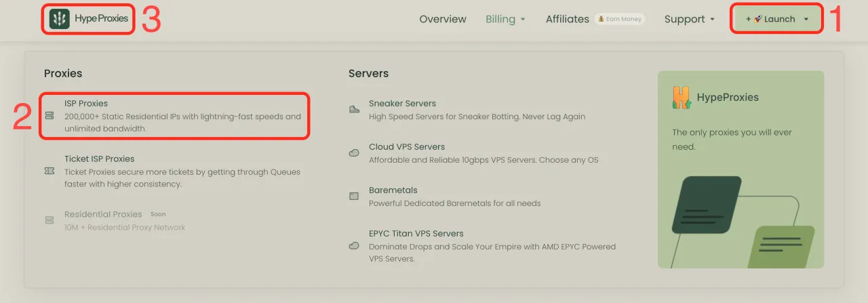Choose the Baremetals title link
868x303 pixels.
click(393, 190)
